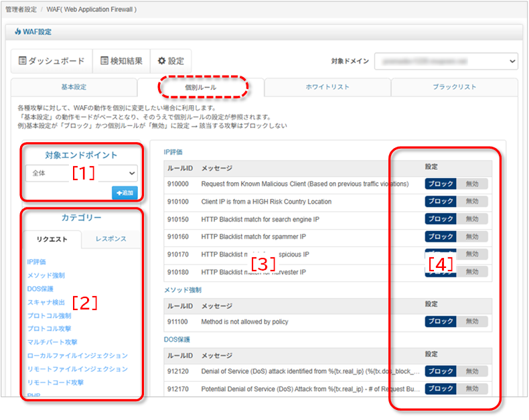Viewport: 529px width, 420px height.
Task: Jump to スキャナ検出 category link
Action: point(46,302)
